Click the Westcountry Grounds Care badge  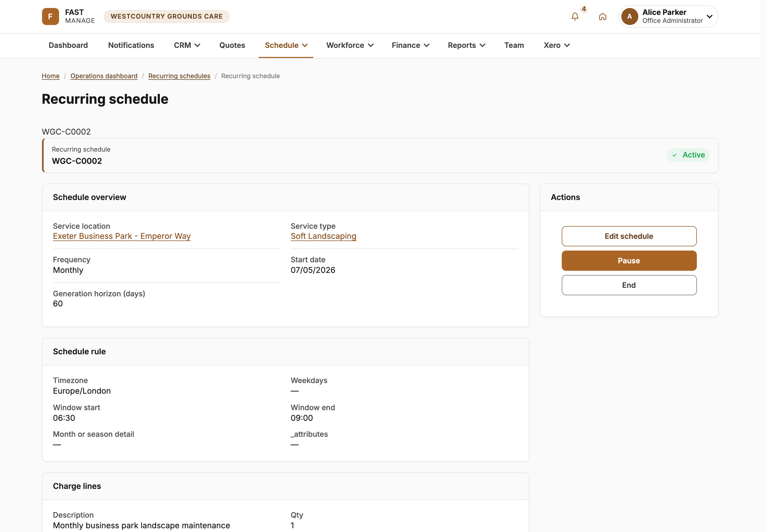(x=167, y=16)
